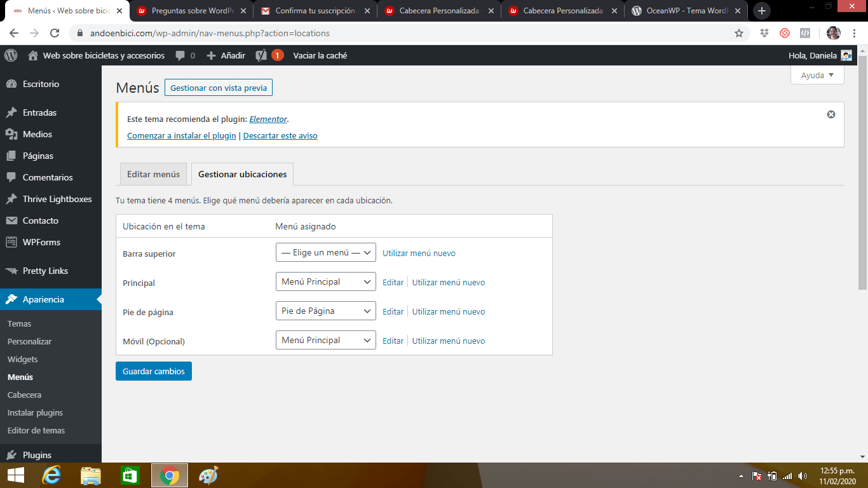Click Utilizar menú nuevo for Móvil row
This screenshot has height=488, width=868.
(x=449, y=341)
